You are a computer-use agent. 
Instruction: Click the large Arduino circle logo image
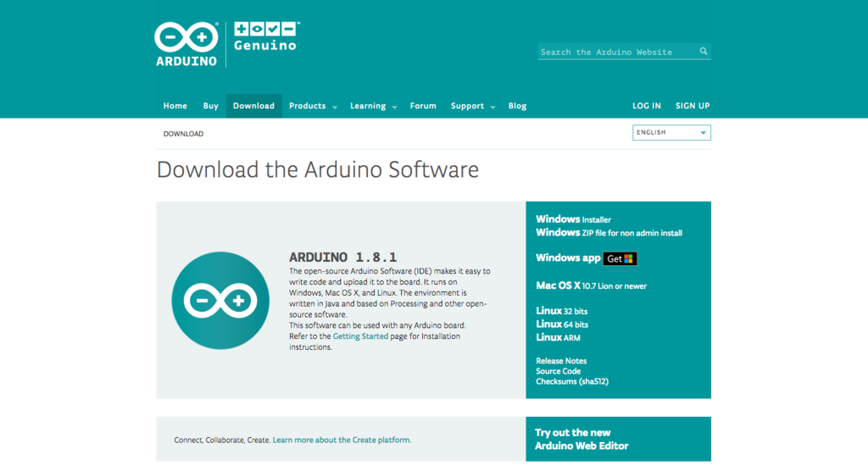pyautogui.click(x=220, y=301)
